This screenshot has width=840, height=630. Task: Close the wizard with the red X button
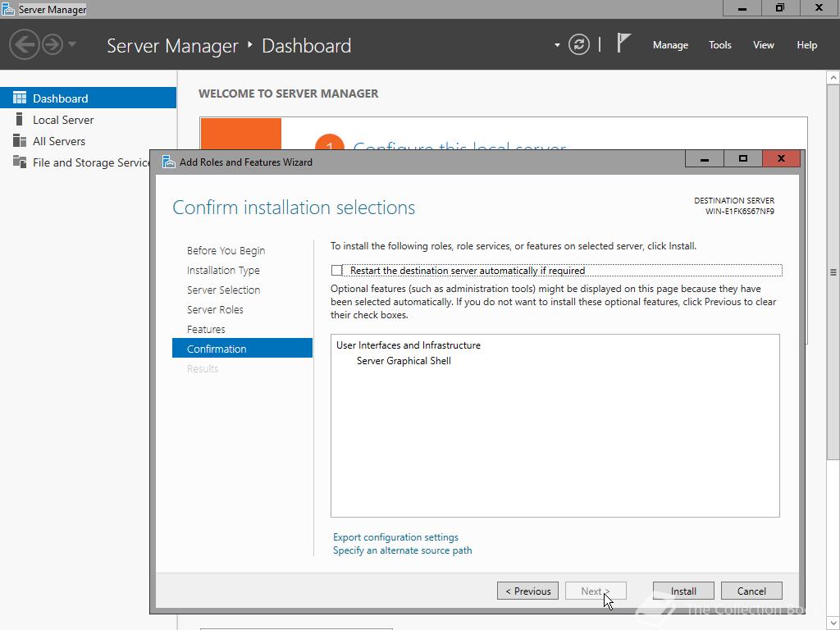781,158
